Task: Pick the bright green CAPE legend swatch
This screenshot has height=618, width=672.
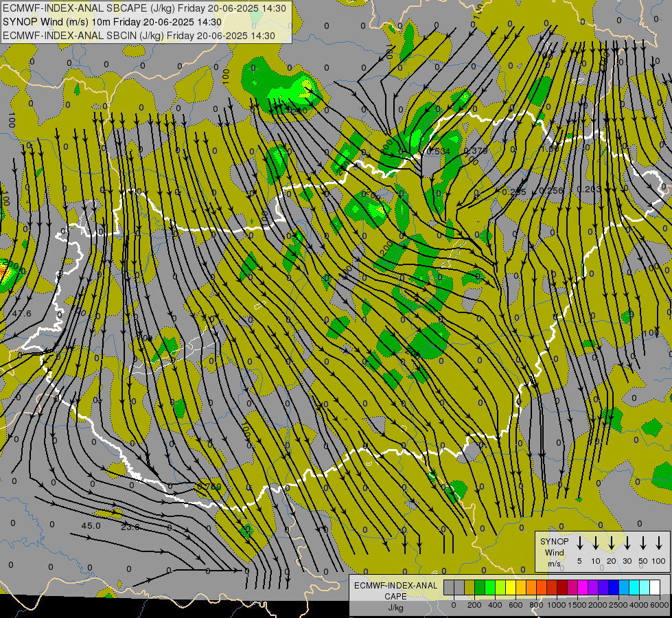Action: [x=490, y=587]
